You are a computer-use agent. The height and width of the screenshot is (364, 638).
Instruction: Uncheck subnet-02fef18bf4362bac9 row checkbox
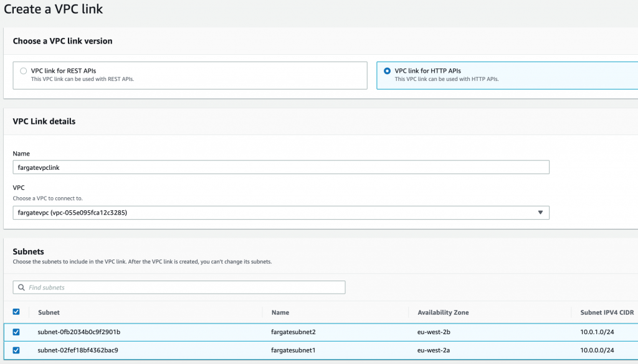pos(16,350)
